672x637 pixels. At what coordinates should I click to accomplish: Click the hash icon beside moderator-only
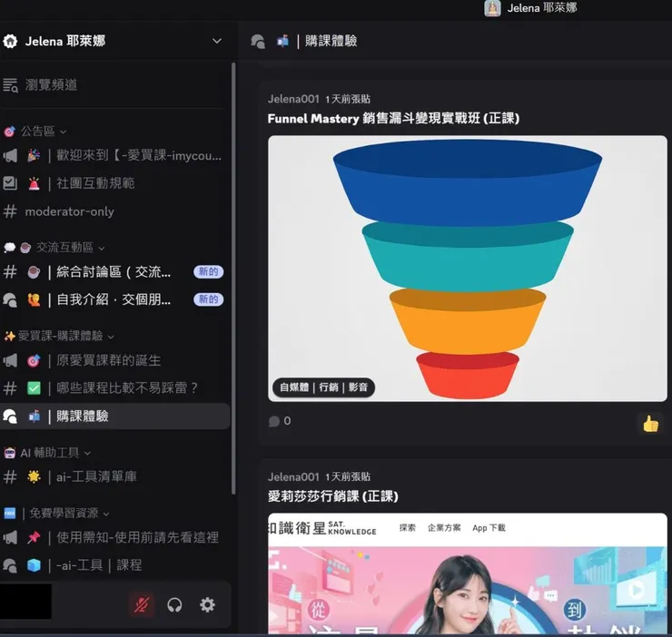pos(10,211)
